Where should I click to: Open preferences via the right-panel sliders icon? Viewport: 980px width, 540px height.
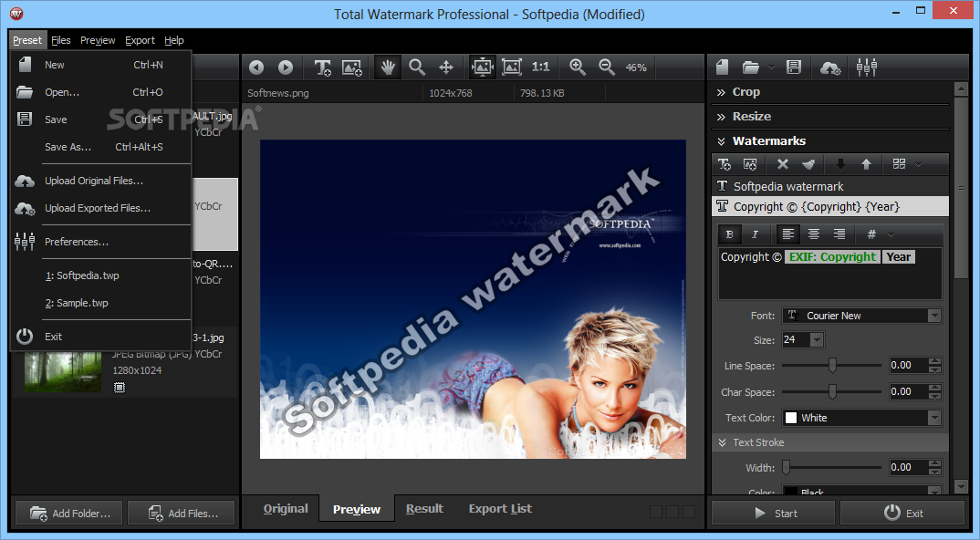[867, 67]
